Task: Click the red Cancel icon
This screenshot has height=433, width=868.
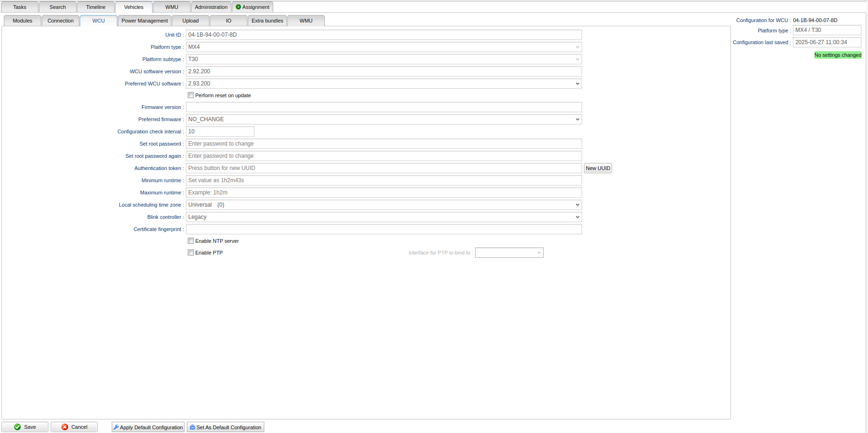Action: 65,427
